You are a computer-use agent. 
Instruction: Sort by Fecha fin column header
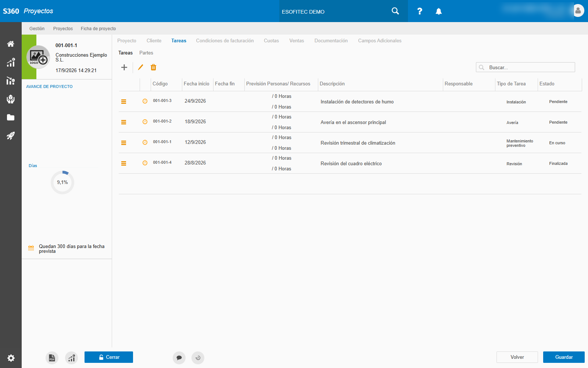(x=225, y=84)
